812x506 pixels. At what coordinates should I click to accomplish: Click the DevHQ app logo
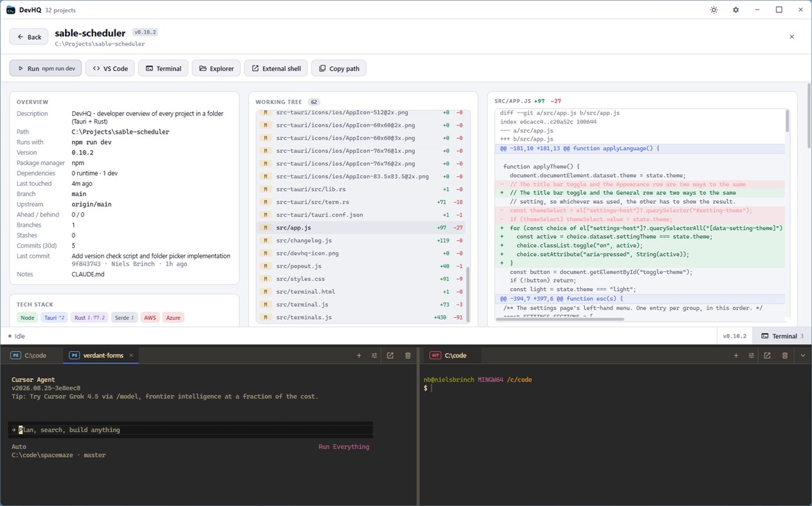(10, 10)
